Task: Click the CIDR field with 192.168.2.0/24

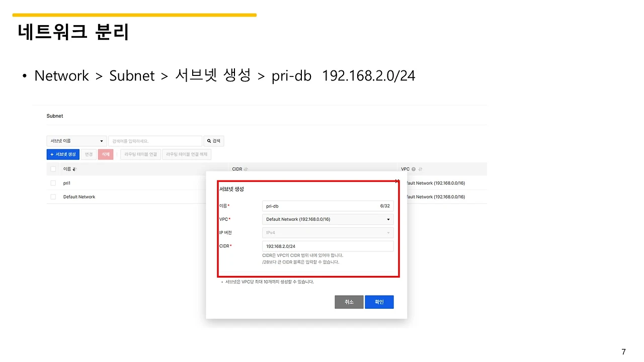Action: tap(328, 246)
